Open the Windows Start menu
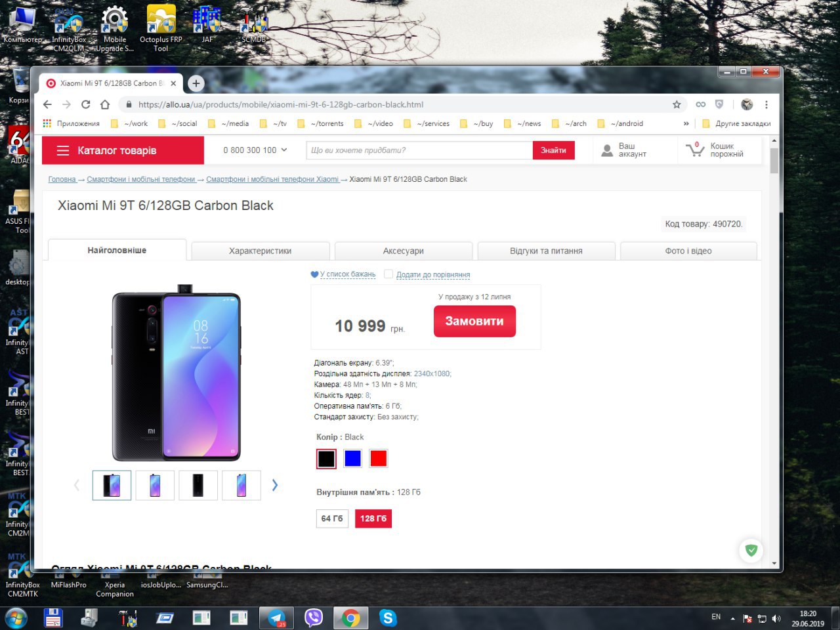Image resolution: width=840 pixels, height=630 pixels. (16, 618)
